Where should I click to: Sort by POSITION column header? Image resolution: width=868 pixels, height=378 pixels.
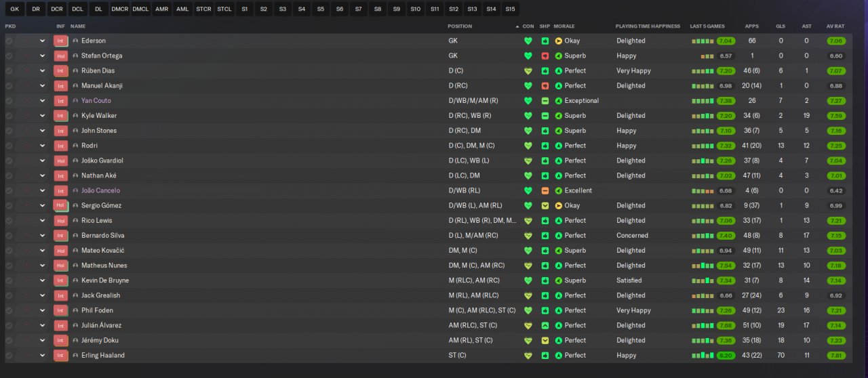point(460,26)
